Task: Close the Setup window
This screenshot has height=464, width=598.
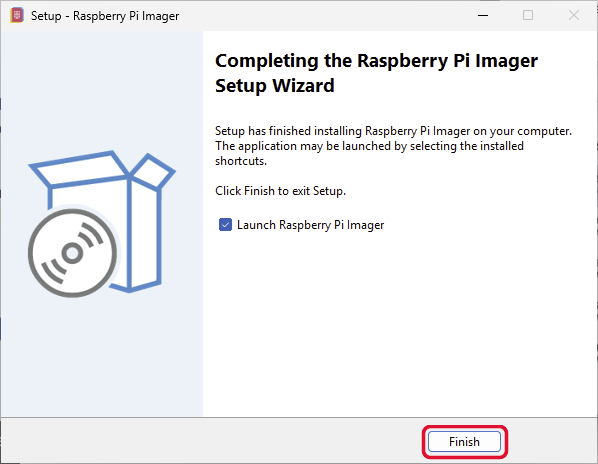Action: pyautogui.click(x=574, y=16)
